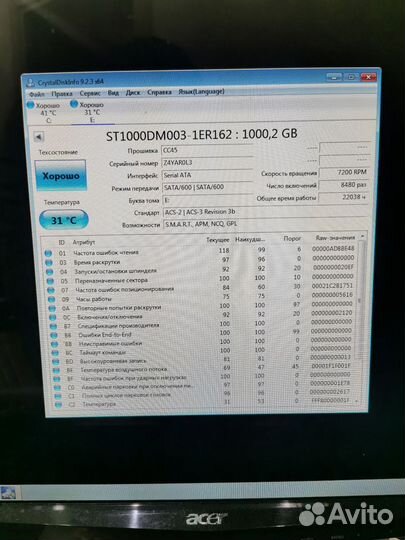Click scroll-down arrow of SMART attribute list
Image resolution: width=405 pixels, height=540 pixels.
tap(356, 401)
